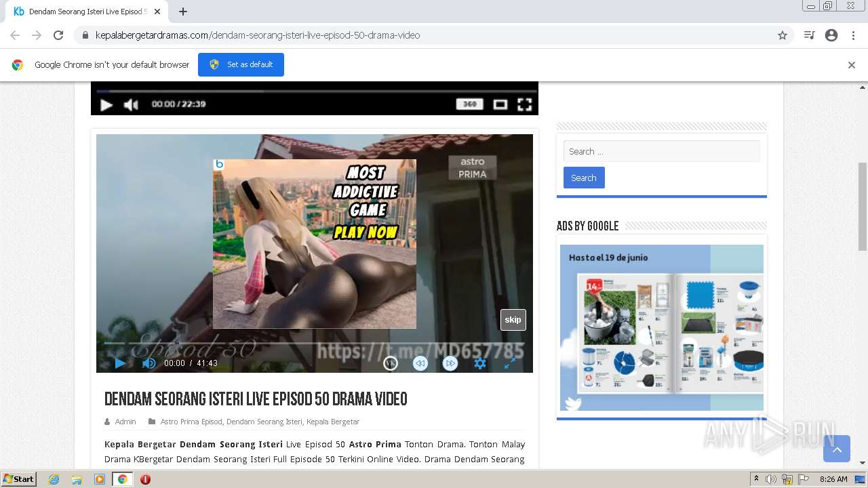Dismiss the default browser notification bar
This screenshot has height=488, width=868.
tap(852, 65)
